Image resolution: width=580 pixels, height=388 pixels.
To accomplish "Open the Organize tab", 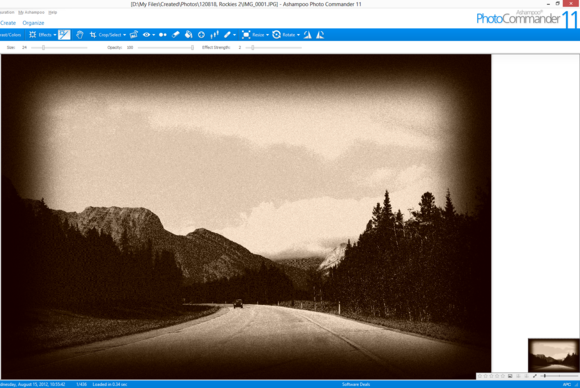I will [x=33, y=23].
